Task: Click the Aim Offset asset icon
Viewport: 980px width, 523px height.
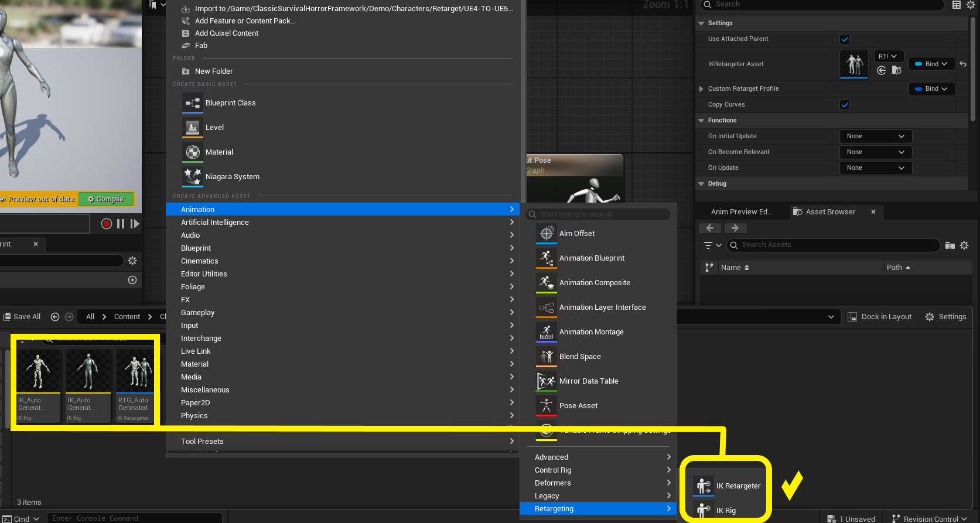Action: [x=546, y=234]
